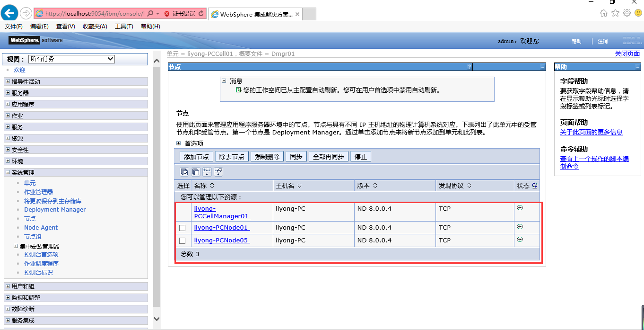Collapse the 消息 box
644x330 pixels.
pos(225,81)
